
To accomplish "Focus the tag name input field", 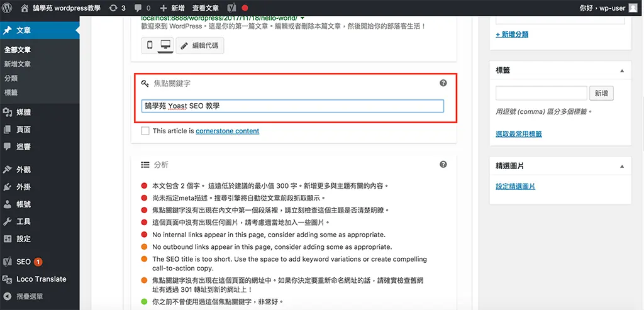I will click(x=541, y=93).
